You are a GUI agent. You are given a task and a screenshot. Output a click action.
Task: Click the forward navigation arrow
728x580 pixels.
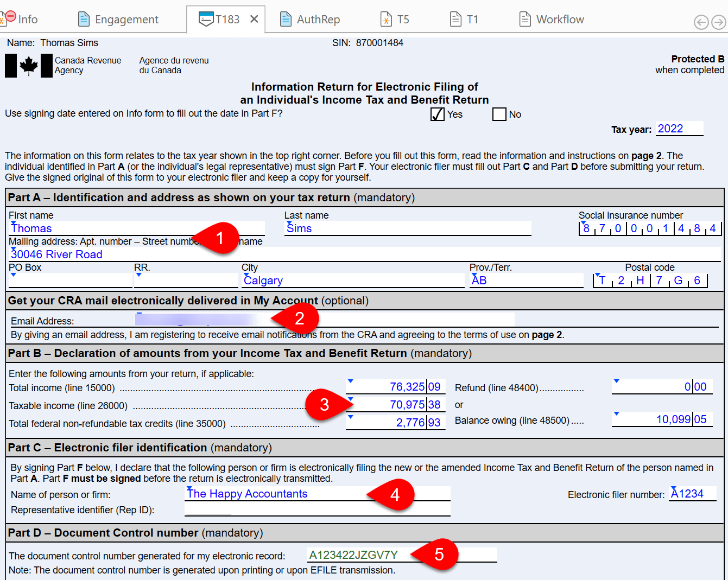719,22
